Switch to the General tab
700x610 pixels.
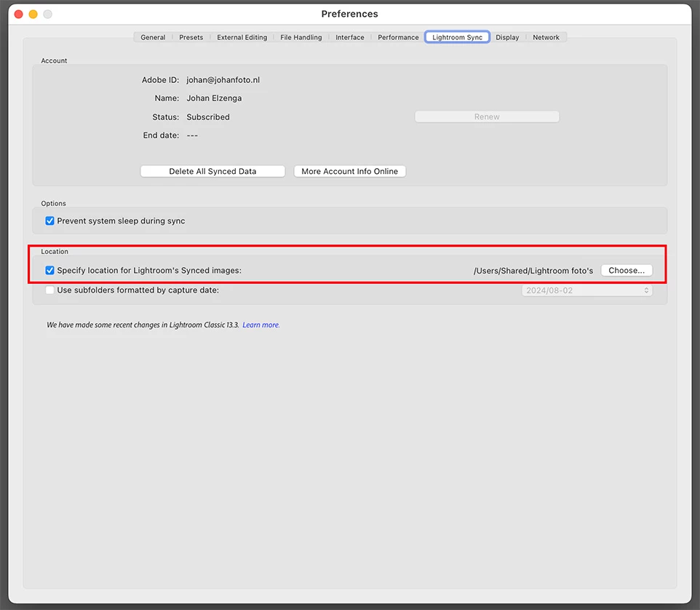[153, 38]
